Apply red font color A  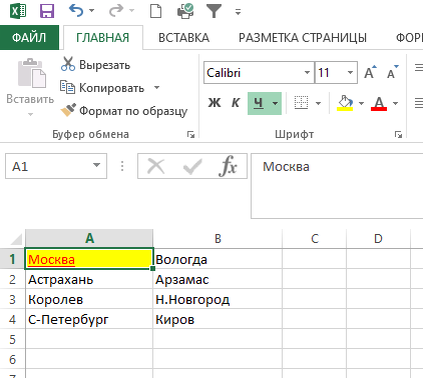[379, 103]
